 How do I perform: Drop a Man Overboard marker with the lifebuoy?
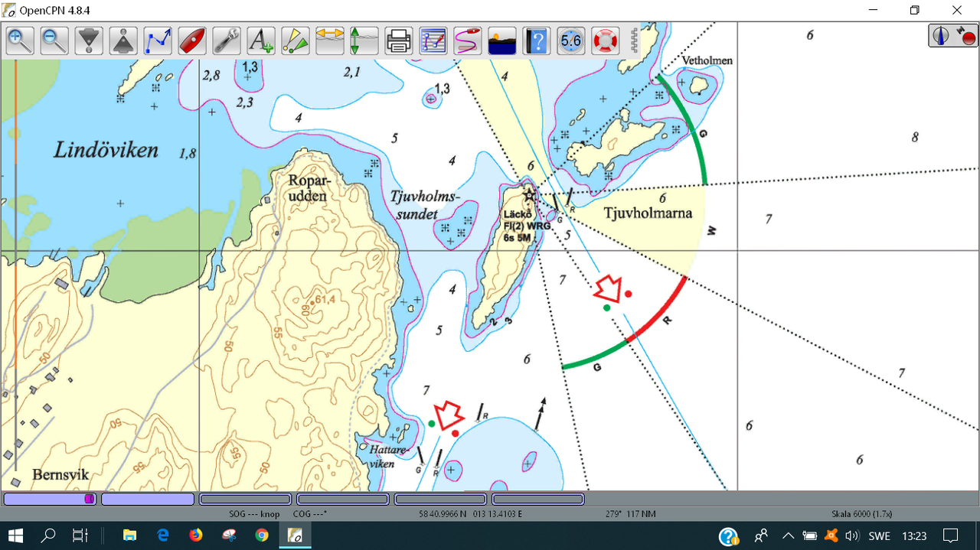(x=606, y=40)
